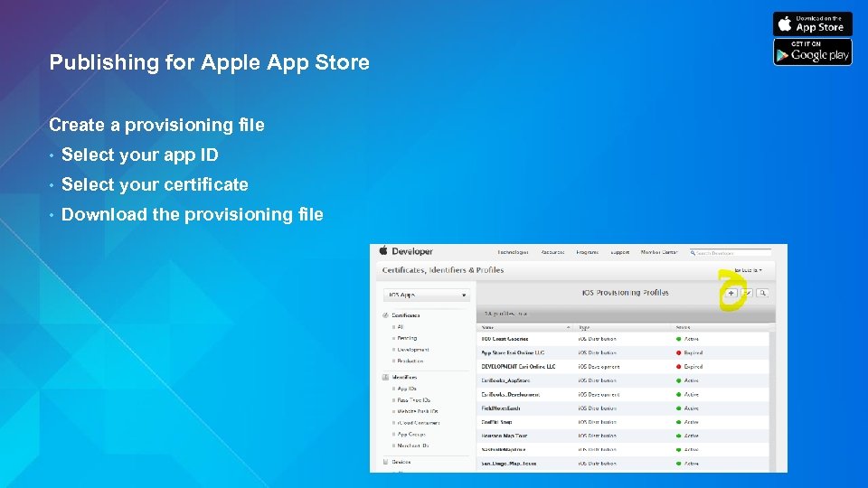Click the Get it on Google Play badge
This screenshot has height=488, width=868.
pos(813,52)
